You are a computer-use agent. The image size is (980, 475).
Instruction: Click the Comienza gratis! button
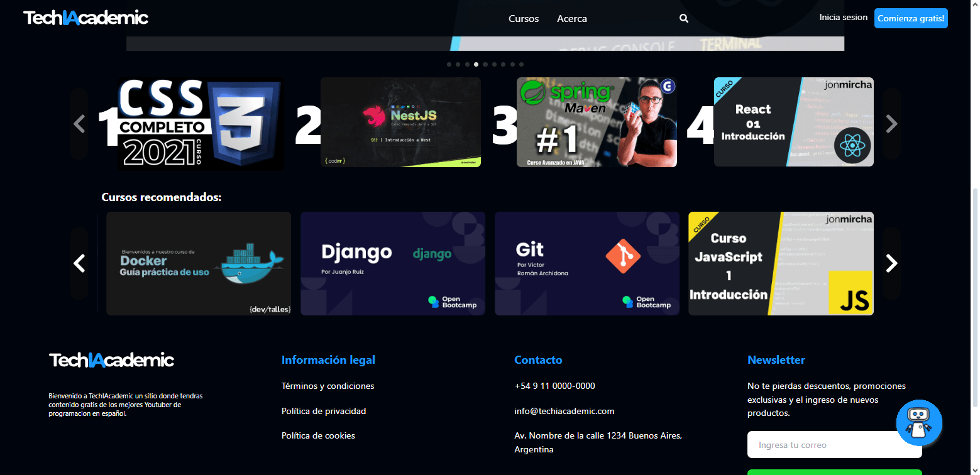911,18
